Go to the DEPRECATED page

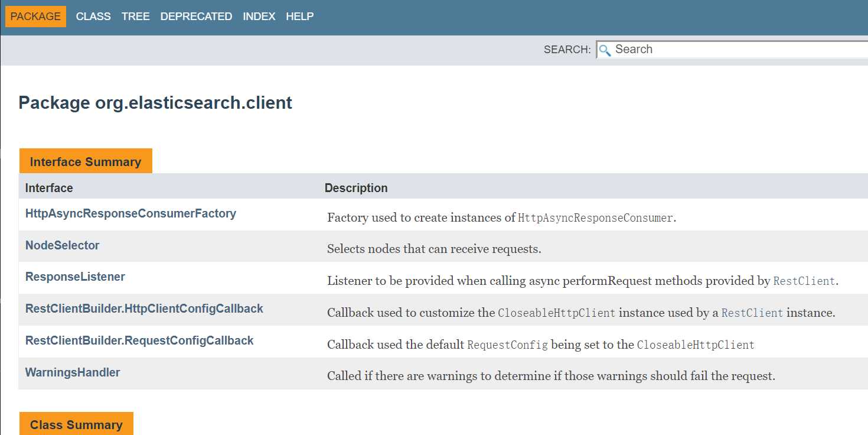(x=196, y=17)
